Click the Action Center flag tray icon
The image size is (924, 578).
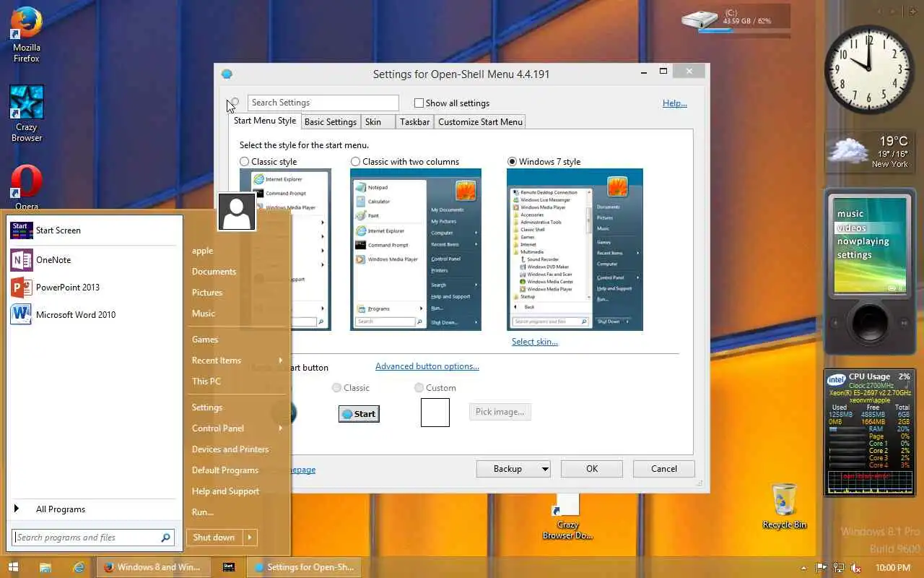[x=821, y=568]
